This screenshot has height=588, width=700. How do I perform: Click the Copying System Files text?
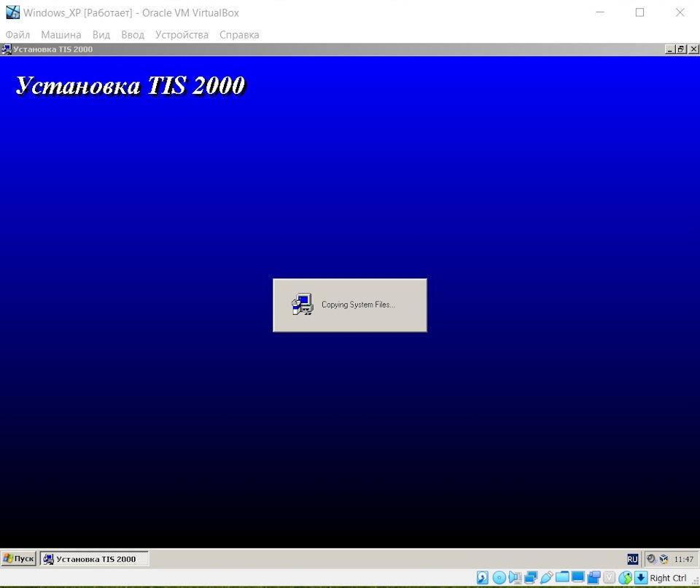click(x=358, y=305)
